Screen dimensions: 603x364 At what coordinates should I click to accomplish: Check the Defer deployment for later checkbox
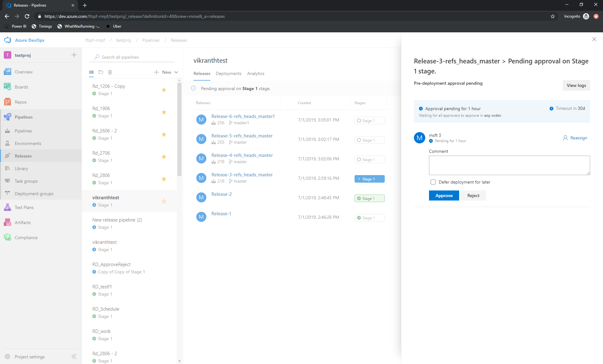(x=432, y=182)
